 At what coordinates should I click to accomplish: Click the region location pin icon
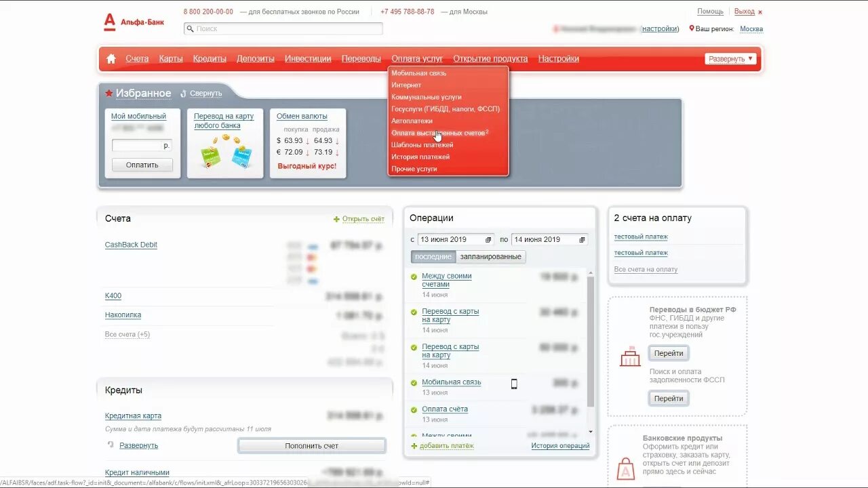[692, 28]
